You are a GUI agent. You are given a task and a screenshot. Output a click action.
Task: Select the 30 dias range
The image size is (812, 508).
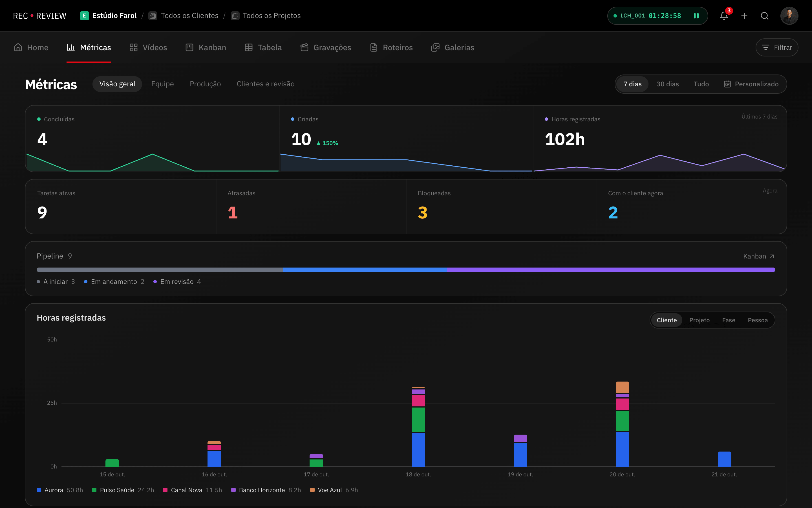tap(667, 84)
